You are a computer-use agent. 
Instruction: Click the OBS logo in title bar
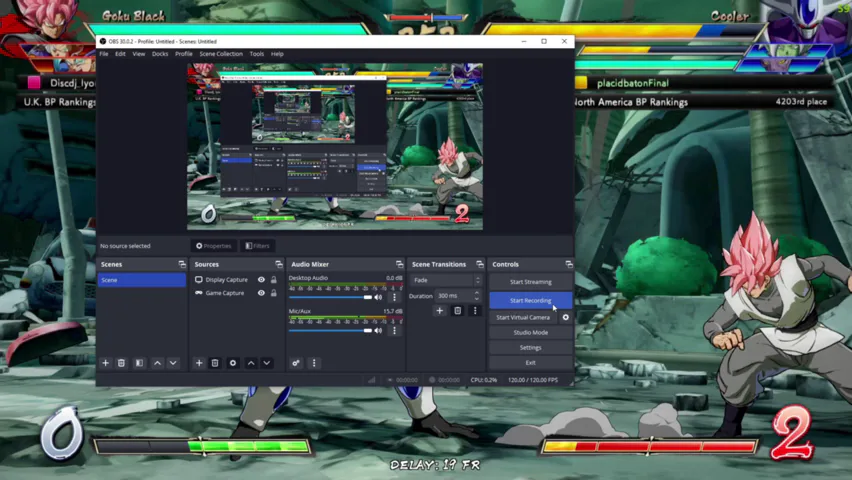tap(103, 41)
